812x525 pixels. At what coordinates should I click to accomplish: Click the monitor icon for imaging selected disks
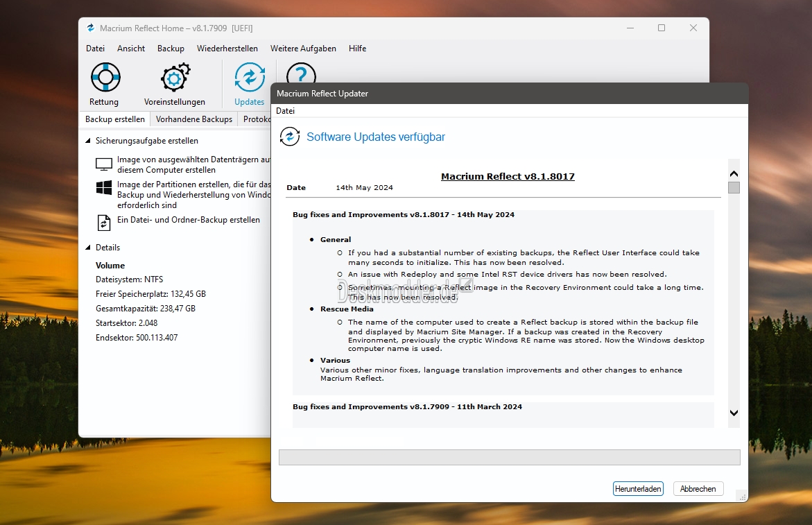click(104, 164)
